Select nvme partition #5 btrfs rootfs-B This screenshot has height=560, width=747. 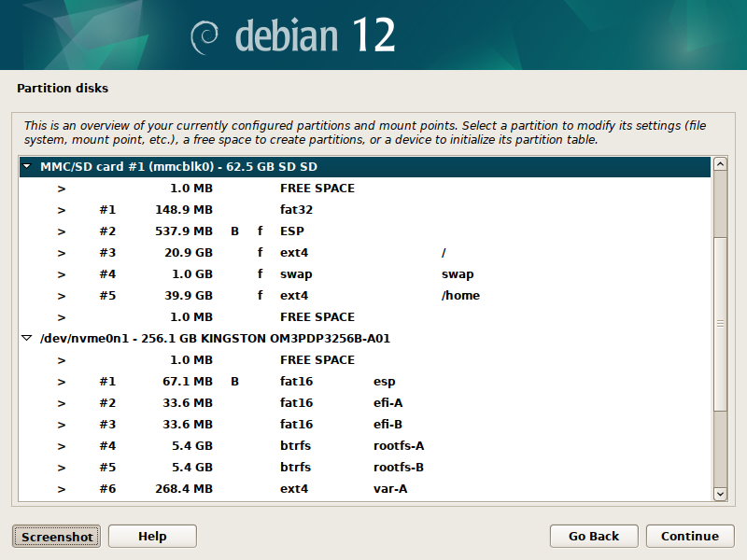[x=365, y=467]
